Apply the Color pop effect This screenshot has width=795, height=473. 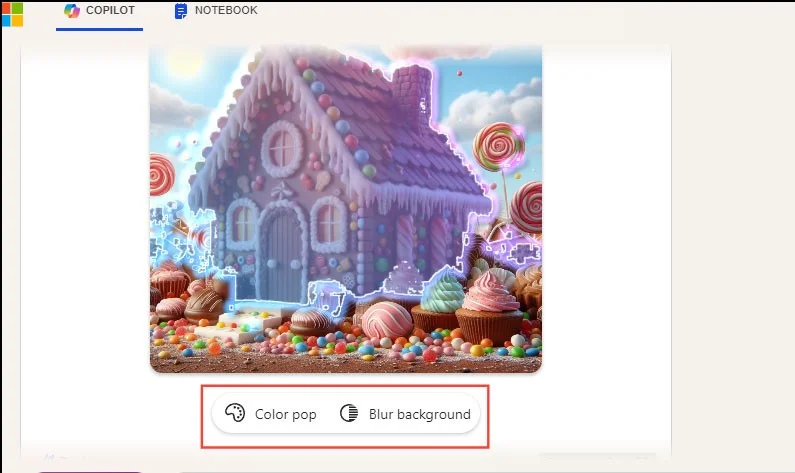tap(271, 414)
